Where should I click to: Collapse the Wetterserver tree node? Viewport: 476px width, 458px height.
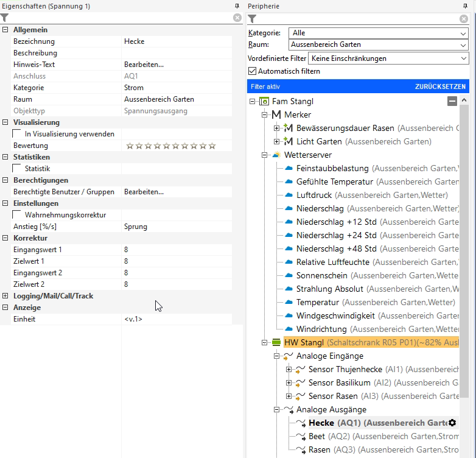pos(264,155)
